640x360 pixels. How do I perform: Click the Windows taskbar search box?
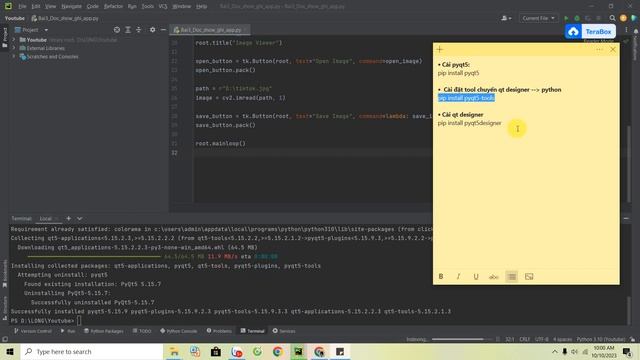(x=92, y=351)
